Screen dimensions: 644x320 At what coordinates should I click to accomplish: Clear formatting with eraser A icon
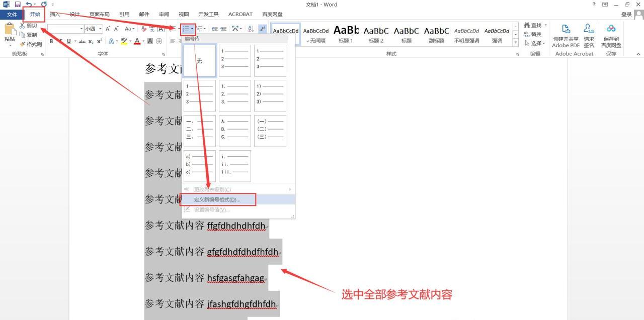144,29
